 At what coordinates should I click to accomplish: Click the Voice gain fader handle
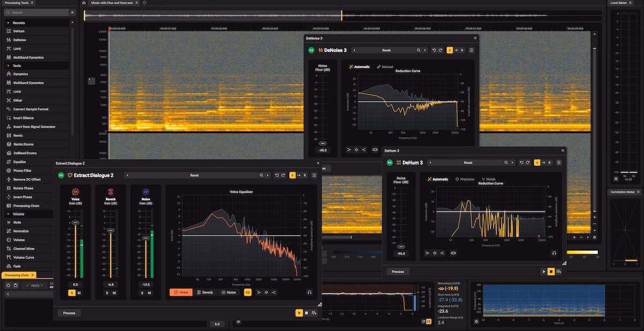(x=75, y=222)
